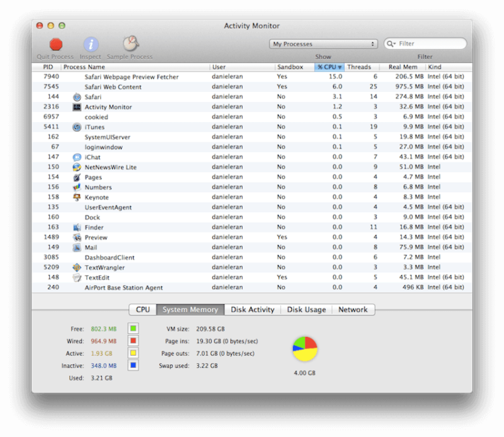Switch to the System Memory tab

click(x=190, y=309)
